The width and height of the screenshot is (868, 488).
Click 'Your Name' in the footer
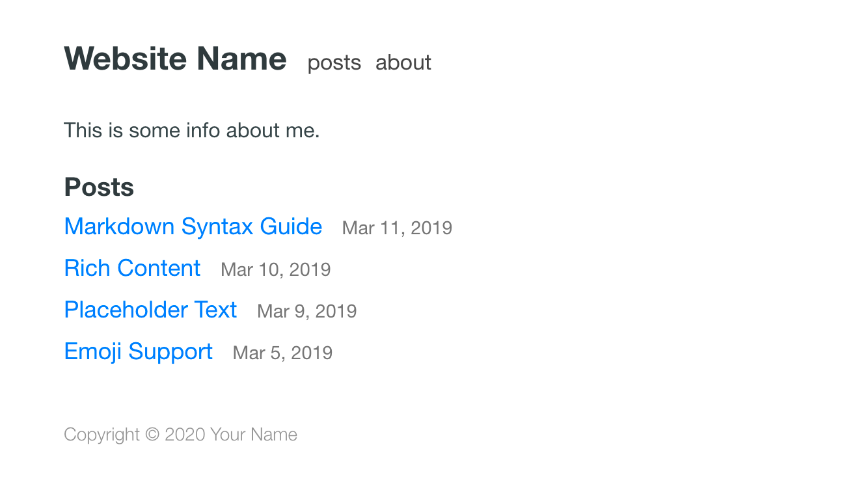click(254, 435)
